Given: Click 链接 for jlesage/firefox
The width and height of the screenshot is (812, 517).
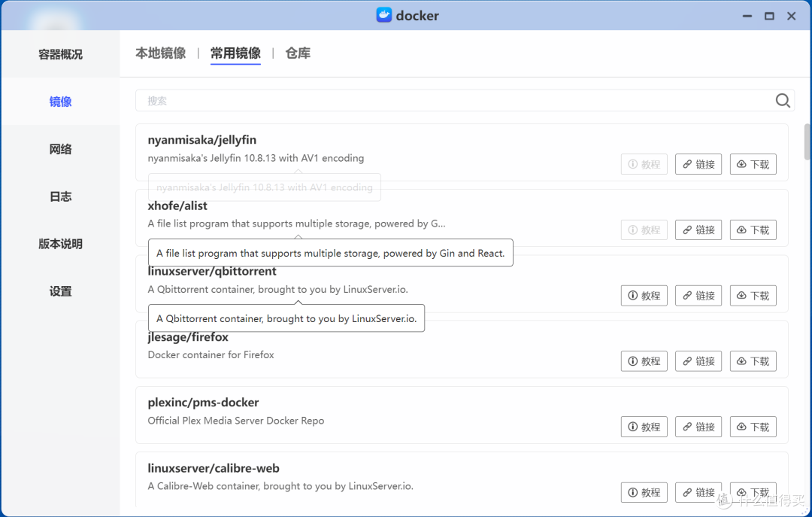Looking at the screenshot, I should coord(698,361).
